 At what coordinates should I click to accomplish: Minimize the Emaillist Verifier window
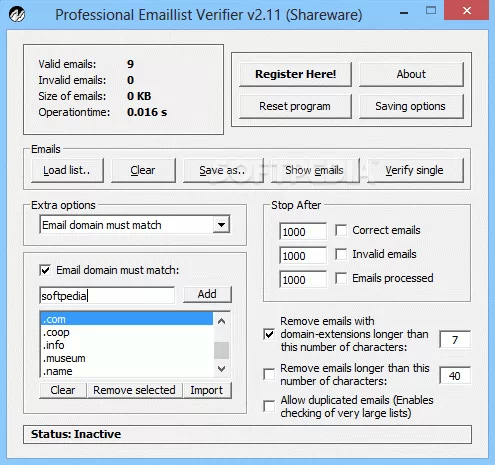pyautogui.click(x=404, y=13)
